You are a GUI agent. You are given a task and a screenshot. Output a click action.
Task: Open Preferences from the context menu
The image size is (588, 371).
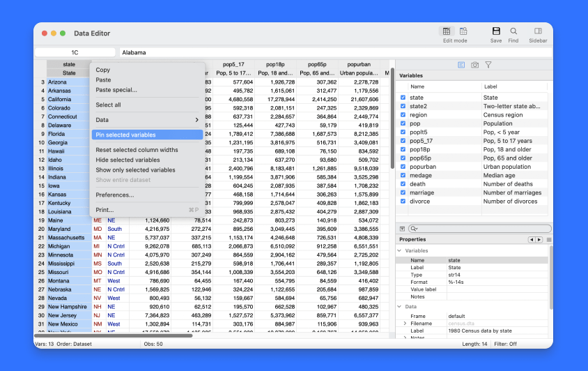click(x=147, y=195)
